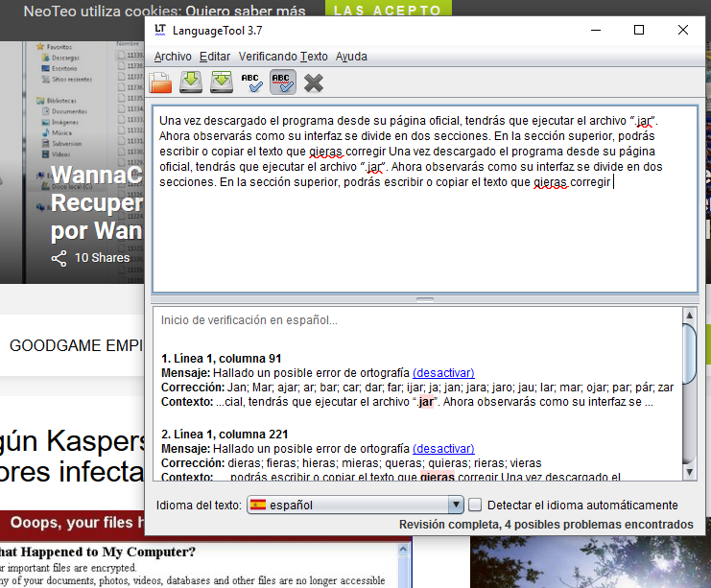Click the last qieras before corregir
Image resolution: width=711 pixels, height=588 pixels.
point(550,182)
